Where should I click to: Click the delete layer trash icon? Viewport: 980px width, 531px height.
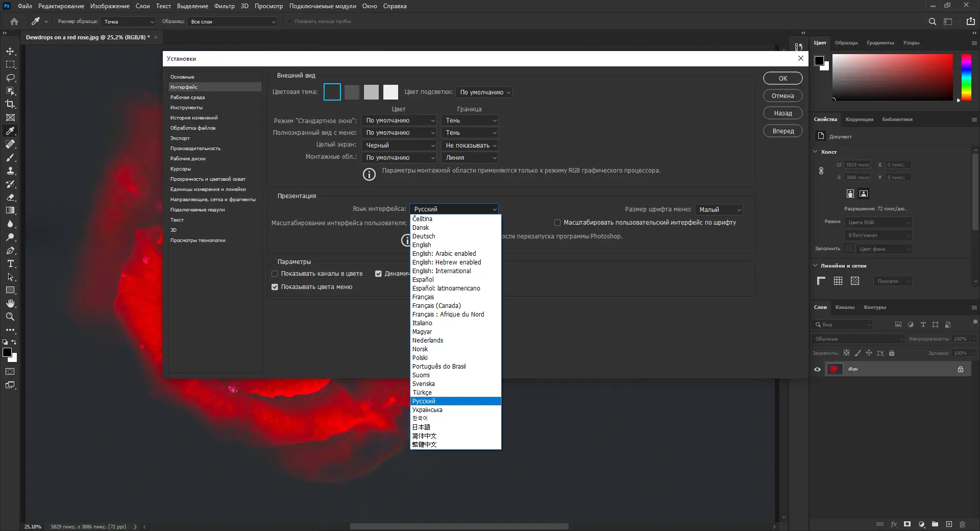(962, 524)
